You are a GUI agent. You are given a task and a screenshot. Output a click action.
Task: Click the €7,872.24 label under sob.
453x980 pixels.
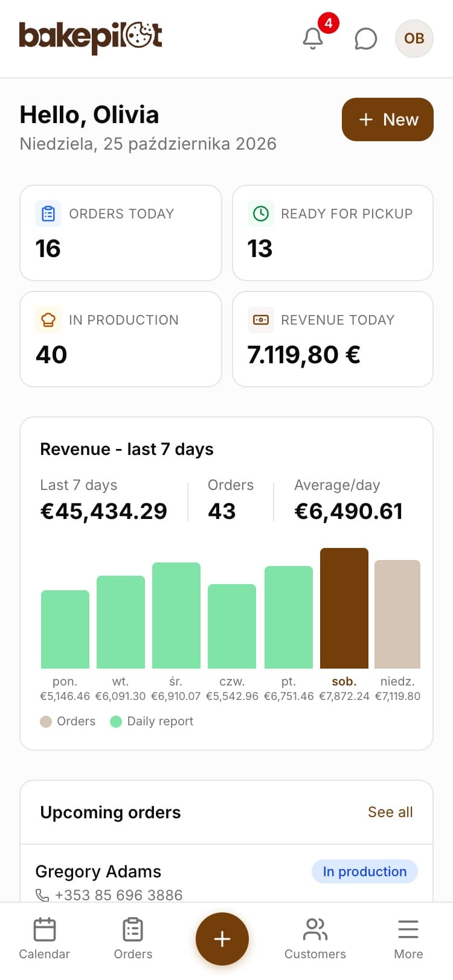click(x=344, y=696)
